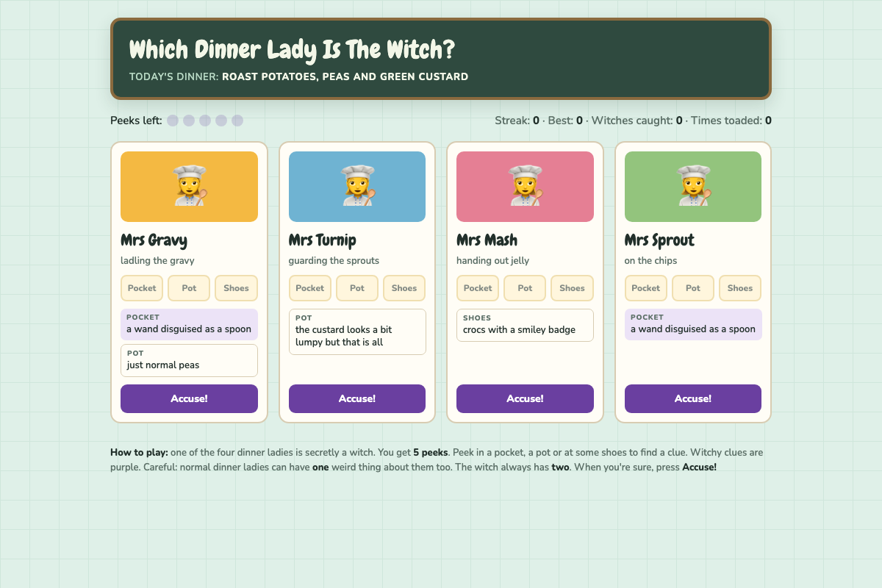
Task: Click Mrs Turnip's chef portrait
Action: (357, 187)
